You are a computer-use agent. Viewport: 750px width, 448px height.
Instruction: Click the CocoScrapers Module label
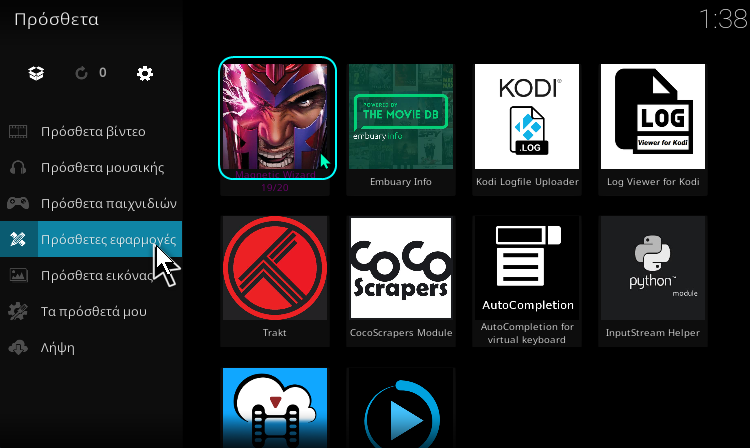(401, 333)
